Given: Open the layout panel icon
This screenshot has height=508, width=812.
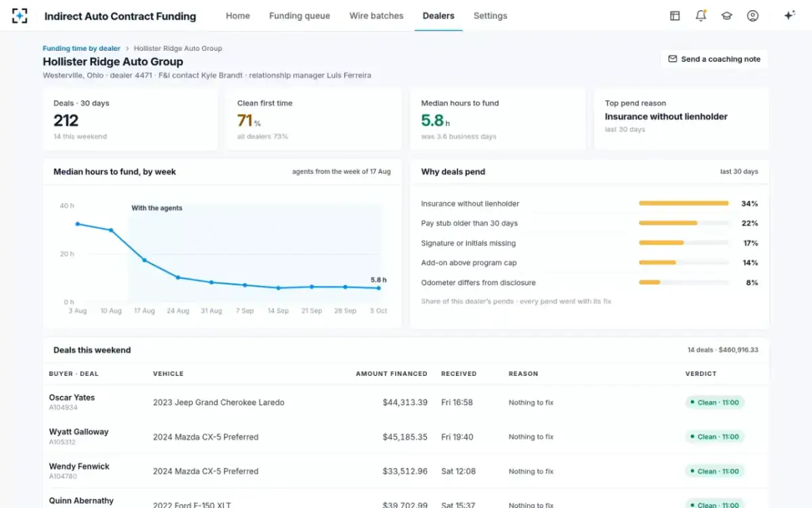Looking at the screenshot, I should (675, 16).
